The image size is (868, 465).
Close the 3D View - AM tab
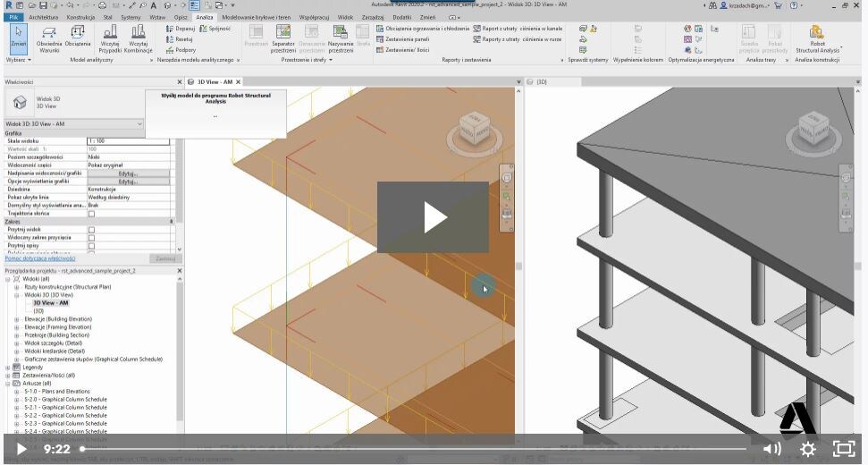tap(238, 82)
